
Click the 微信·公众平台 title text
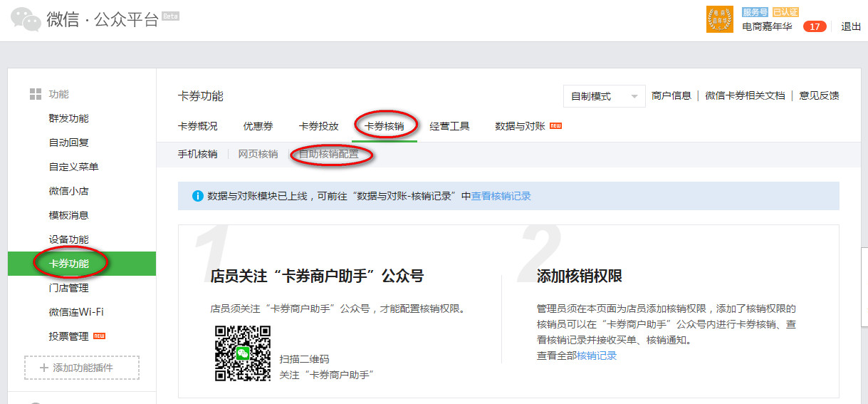pyautogui.click(x=103, y=20)
